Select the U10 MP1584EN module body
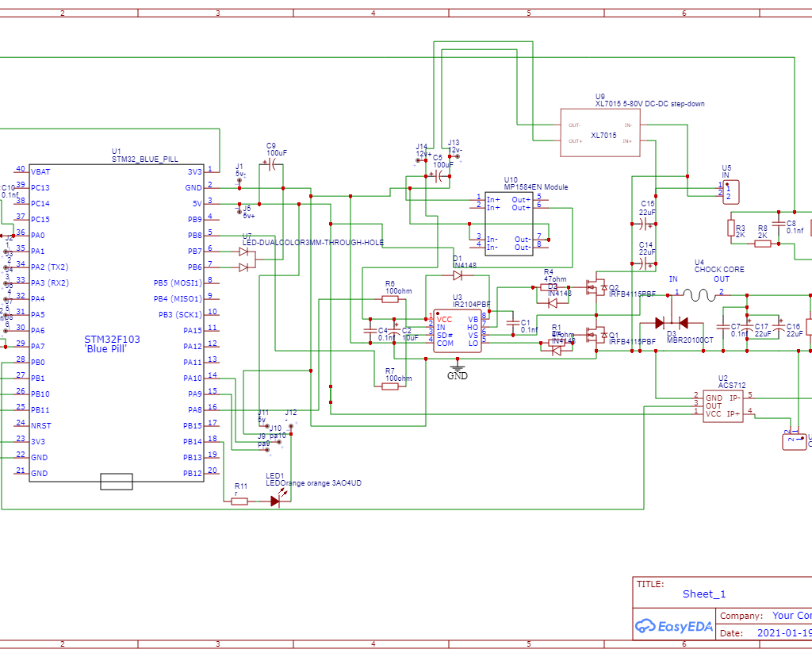This screenshot has height=657, width=812. (509, 224)
